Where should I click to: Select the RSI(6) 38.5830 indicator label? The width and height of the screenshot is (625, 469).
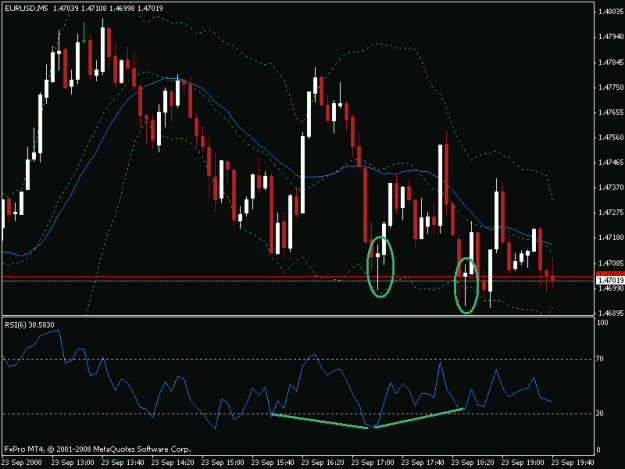click(x=29, y=325)
